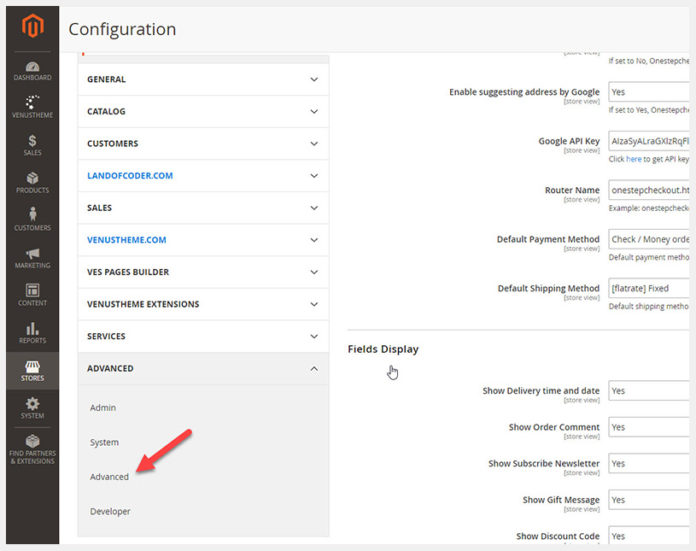
Task: Open the Show Delivery time and date dropdown
Action: (649, 391)
